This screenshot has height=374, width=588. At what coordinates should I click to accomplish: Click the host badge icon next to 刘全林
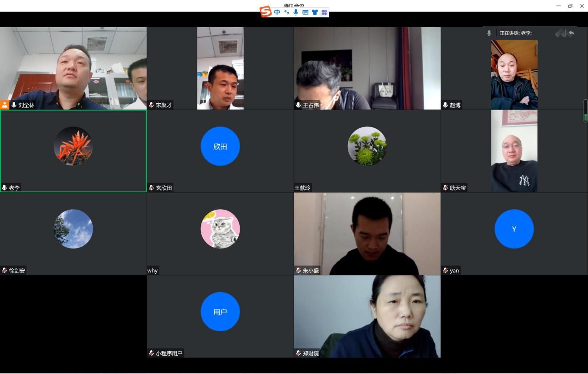5,105
